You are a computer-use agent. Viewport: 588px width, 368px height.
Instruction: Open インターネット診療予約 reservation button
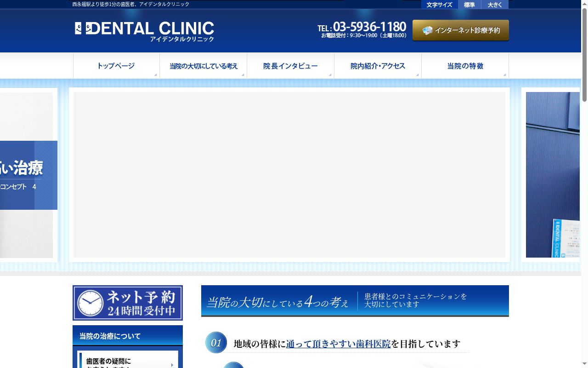click(461, 30)
